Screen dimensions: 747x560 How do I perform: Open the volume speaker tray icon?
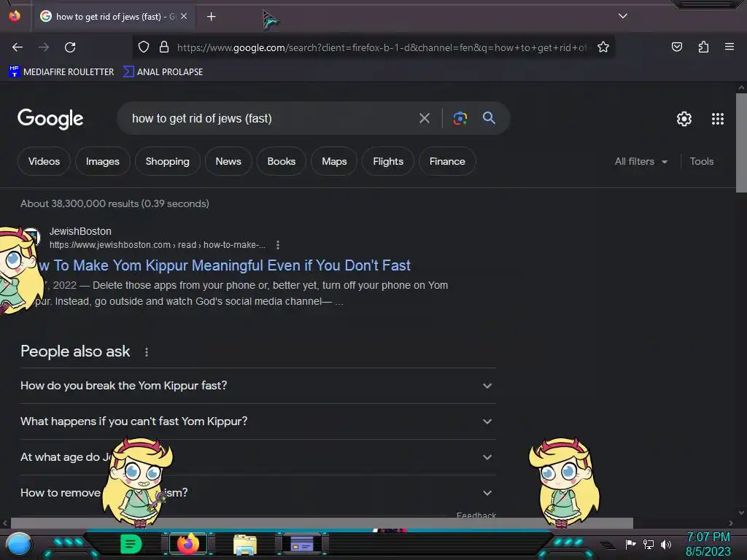(x=666, y=544)
